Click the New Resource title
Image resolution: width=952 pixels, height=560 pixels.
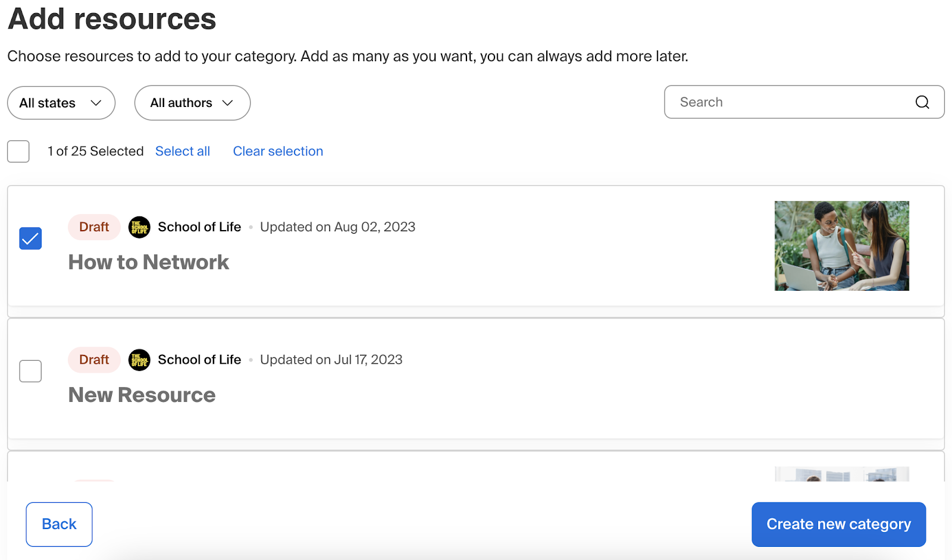142,395
